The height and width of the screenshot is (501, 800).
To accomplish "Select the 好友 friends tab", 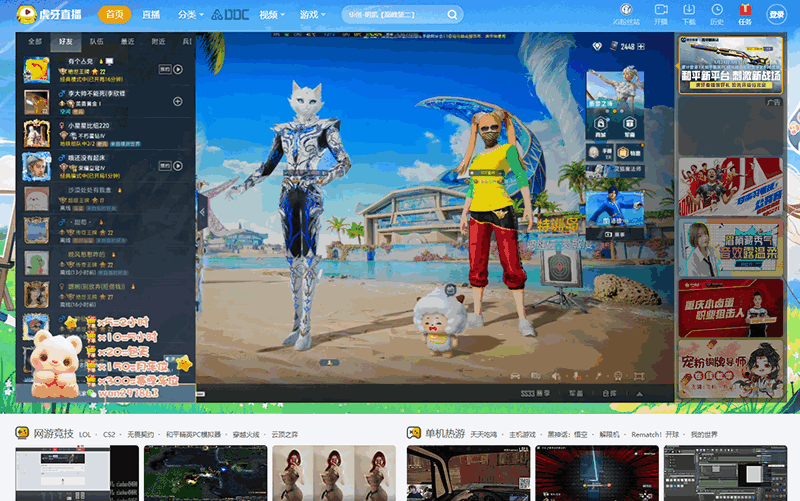I will click(x=65, y=42).
